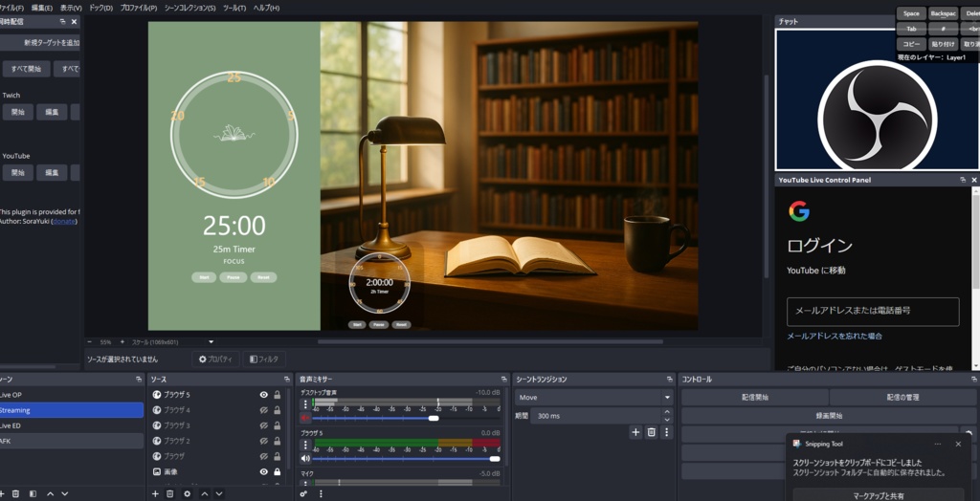Remove the selected source with the trash icon
Image resolution: width=980 pixels, height=501 pixels.
coord(170,493)
